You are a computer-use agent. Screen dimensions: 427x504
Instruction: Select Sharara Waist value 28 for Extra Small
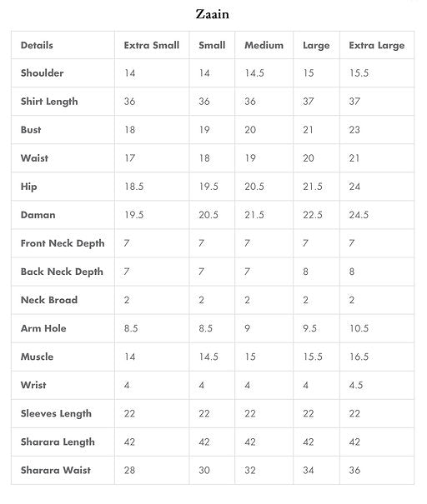[x=129, y=470]
